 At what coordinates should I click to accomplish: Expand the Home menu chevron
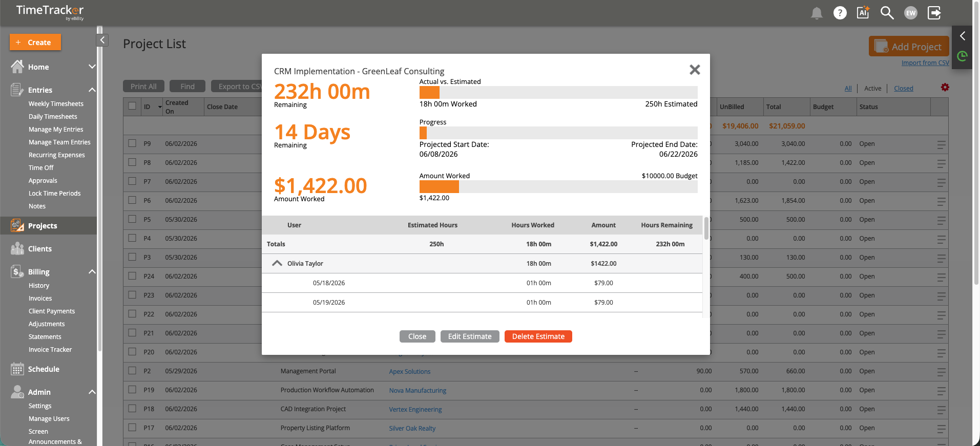pyautogui.click(x=92, y=67)
